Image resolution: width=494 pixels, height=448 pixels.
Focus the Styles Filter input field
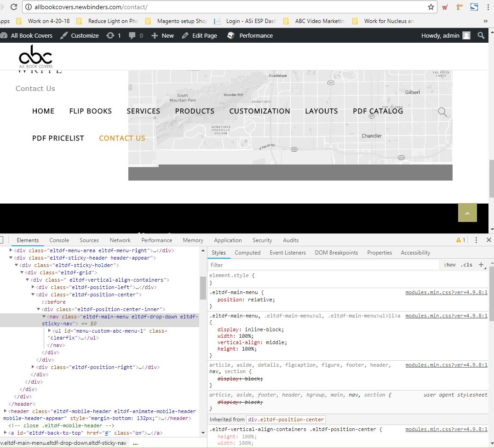[x=323, y=265]
